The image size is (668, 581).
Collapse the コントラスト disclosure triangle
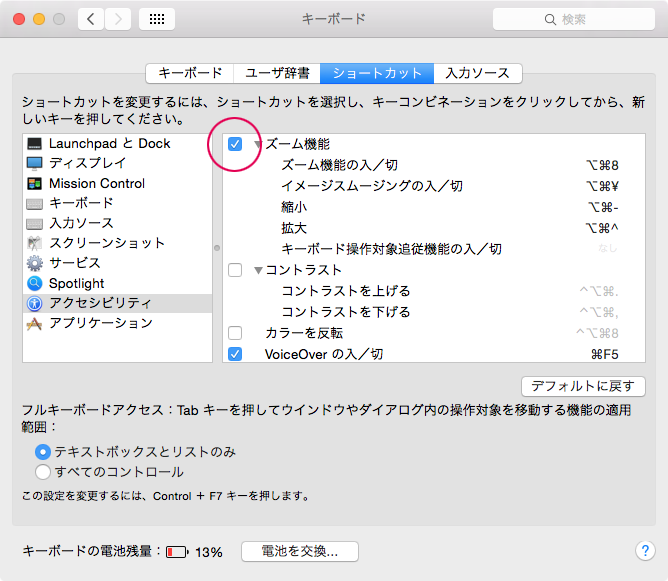click(258, 270)
